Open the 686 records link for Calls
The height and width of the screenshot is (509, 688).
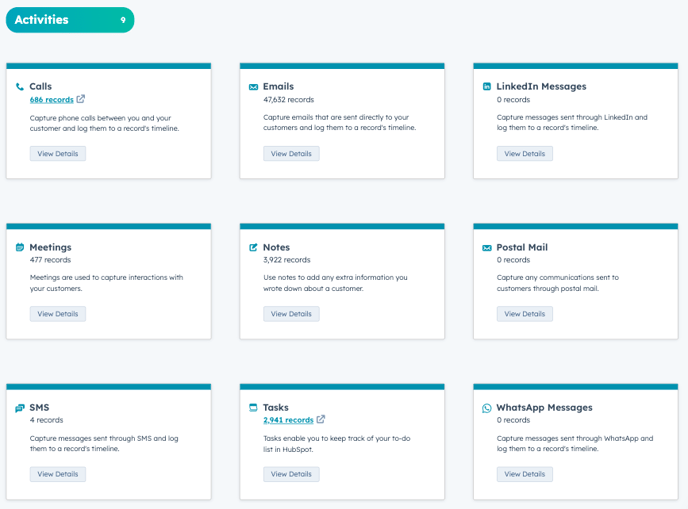[x=51, y=100]
